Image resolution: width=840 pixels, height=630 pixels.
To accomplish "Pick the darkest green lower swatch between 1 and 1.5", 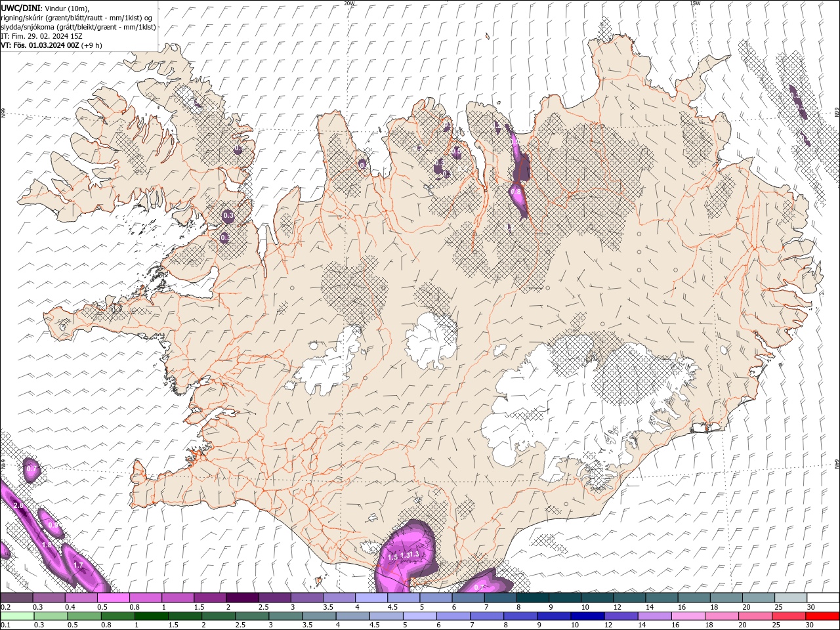I will [x=151, y=616].
